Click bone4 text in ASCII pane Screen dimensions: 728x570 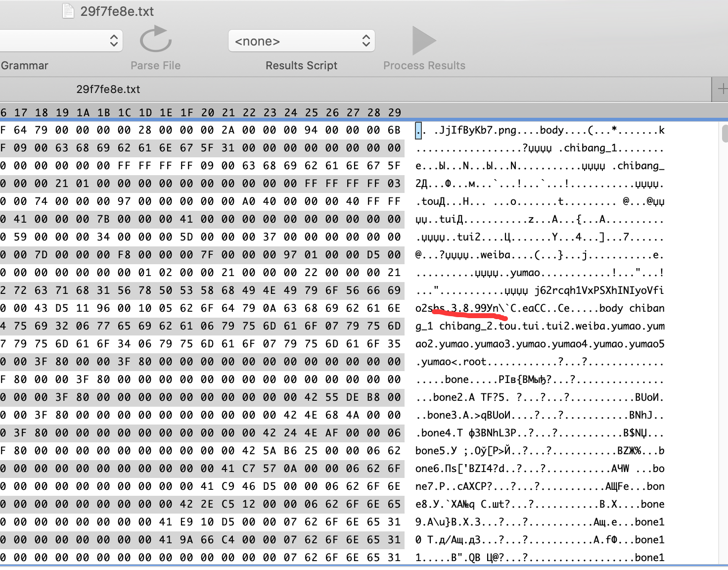coord(436,433)
